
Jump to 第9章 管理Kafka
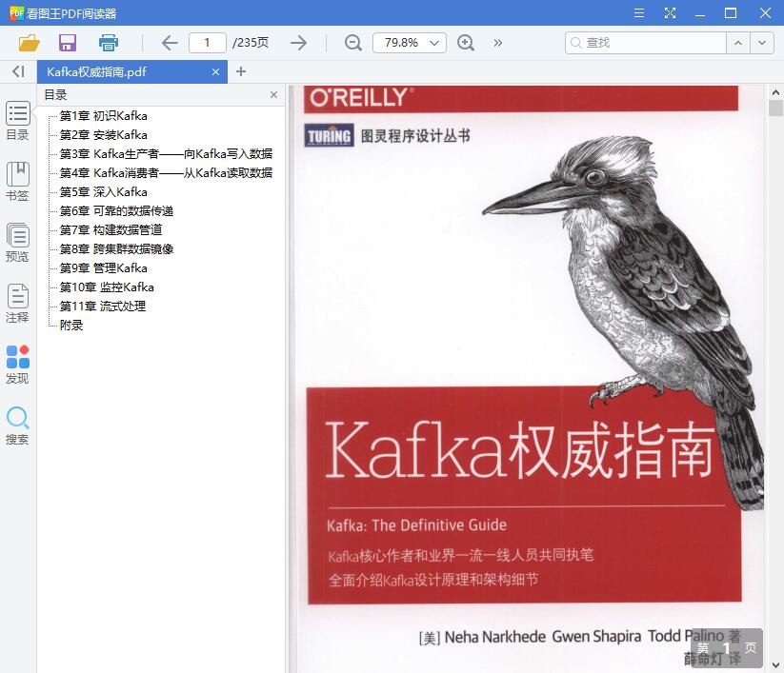(x=104, y=268)
